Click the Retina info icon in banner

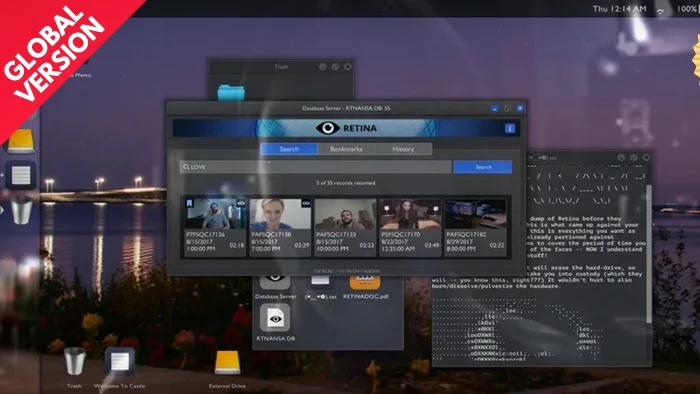(509, 129)
